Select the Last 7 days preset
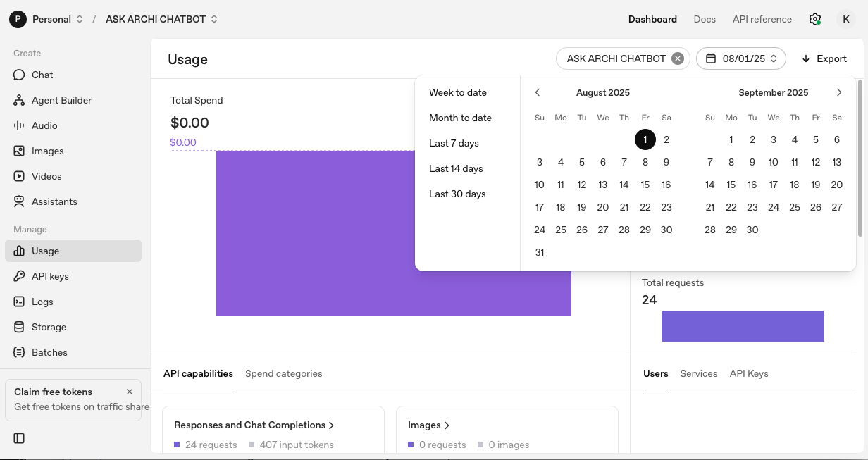This screenshot has height=460, width=868. (x=454, y=143)
